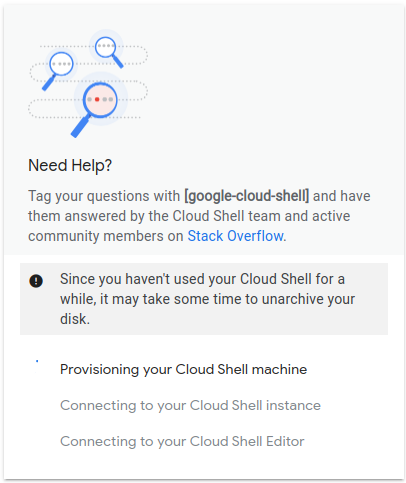Click the black exclamation warning icon
Screen dimensions: 406x483
tap(36, 281)
